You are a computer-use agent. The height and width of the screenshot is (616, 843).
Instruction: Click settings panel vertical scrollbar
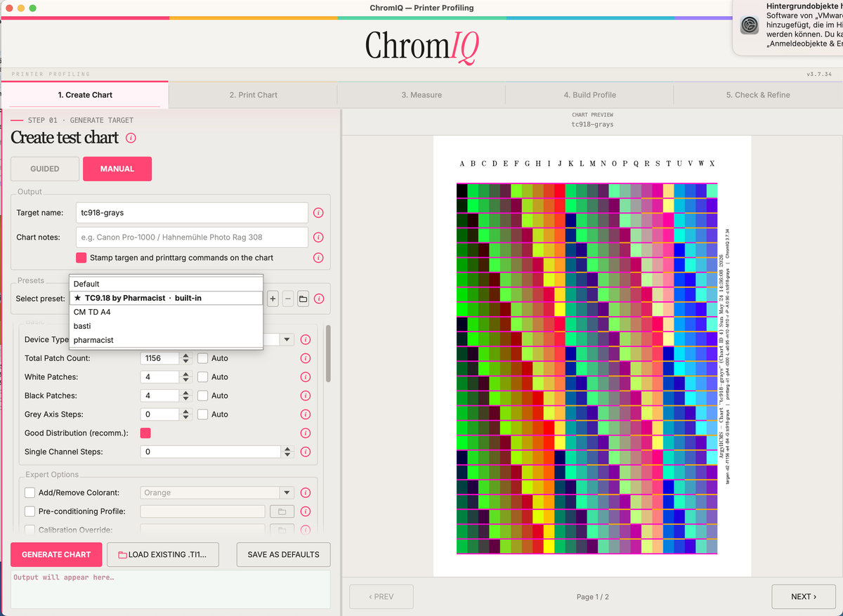coord(327,353)
